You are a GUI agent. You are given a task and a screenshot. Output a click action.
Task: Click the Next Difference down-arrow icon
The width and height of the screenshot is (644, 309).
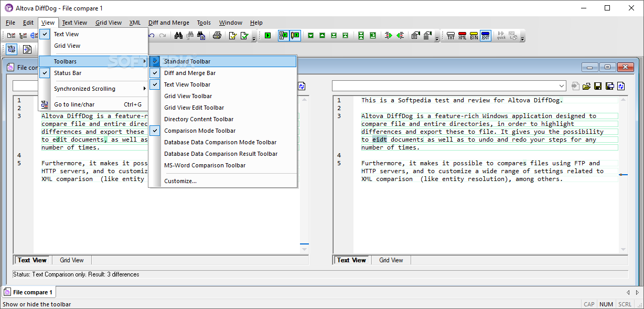point(310,36)
